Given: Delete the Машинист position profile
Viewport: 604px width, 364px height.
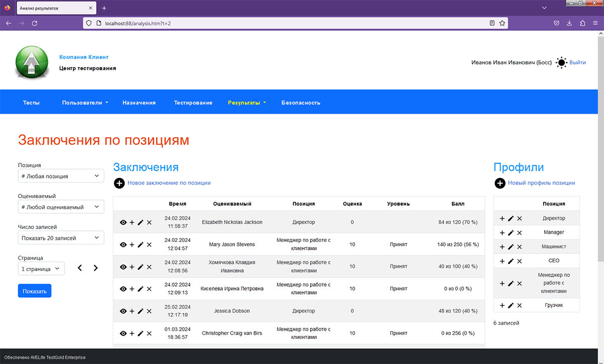Looking at the screenshot, I should [x=519, y=247].
